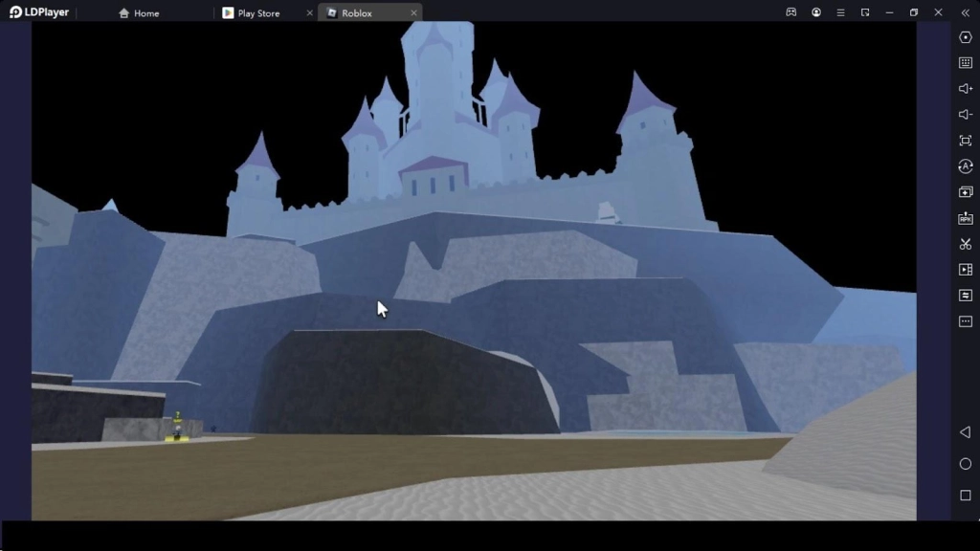Start the screen video recorder
Screen dimensions: 980x551
coord(965,269)
